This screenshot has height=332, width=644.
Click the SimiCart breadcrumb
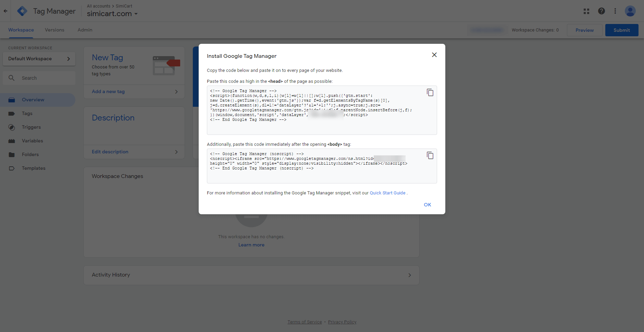124,6
